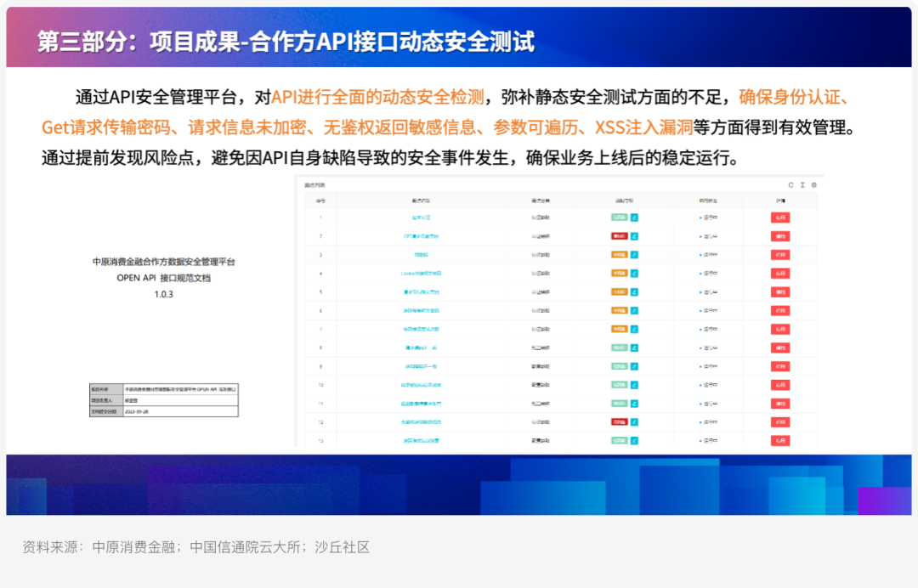Image resolution: width=918 pixels, height=588 pixels.
Task: Open the Cookie rule link in row 4
Action: [x=422, y=274]
